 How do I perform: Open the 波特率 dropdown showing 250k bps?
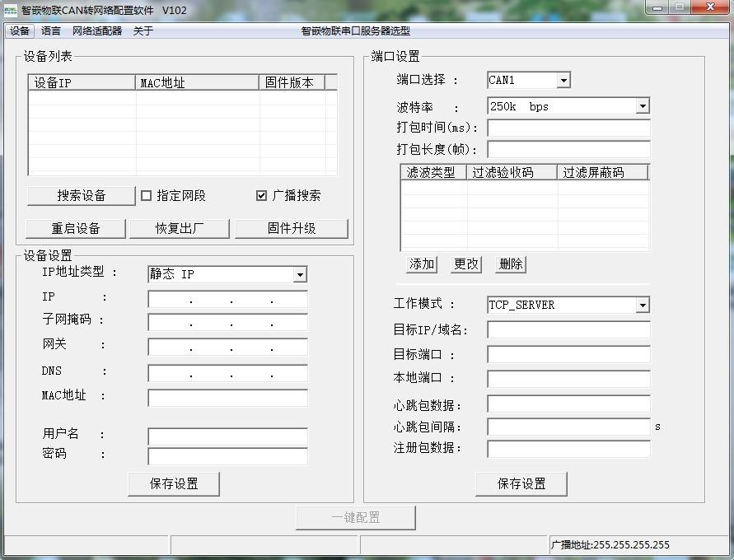(568, 106)
